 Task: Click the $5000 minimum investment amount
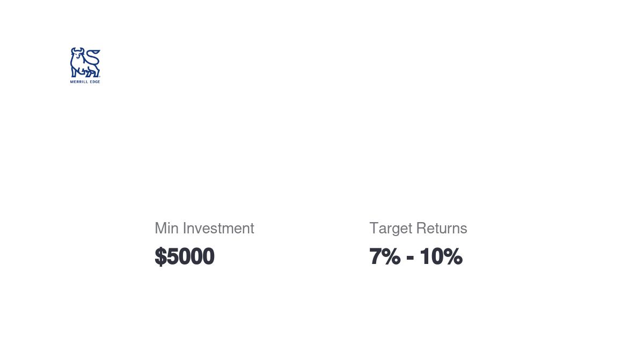184,256
